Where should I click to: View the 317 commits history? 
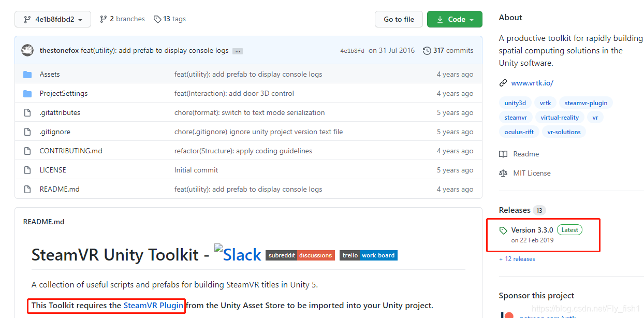[x=453, y=51]
